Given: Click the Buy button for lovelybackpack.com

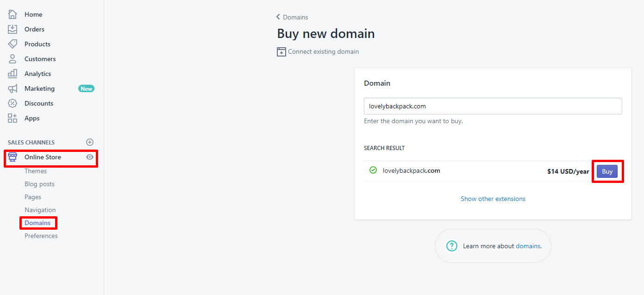Looking at the screenshot, I should 607,171.
